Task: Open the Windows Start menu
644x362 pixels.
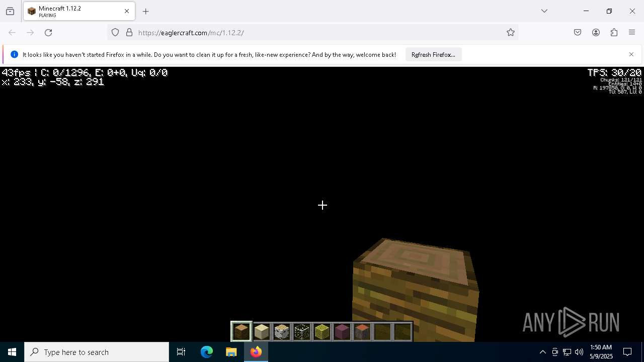Action: (x=12, y=352)
